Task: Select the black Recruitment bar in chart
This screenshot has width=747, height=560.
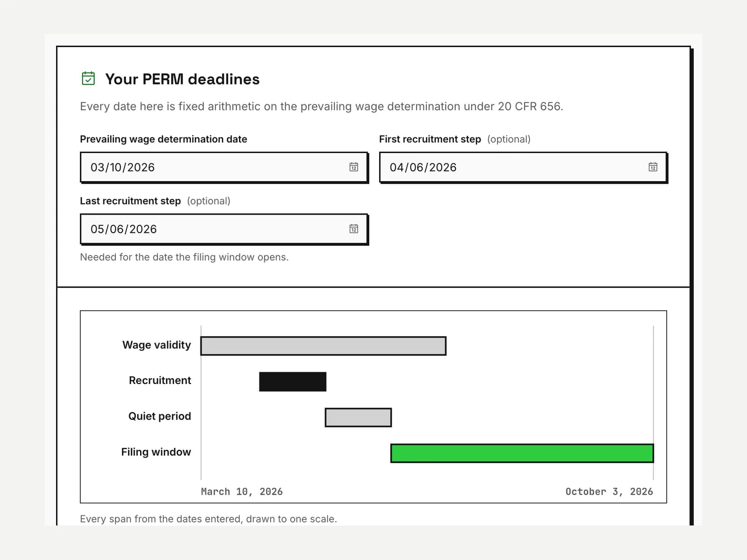Action: (293, 382)
